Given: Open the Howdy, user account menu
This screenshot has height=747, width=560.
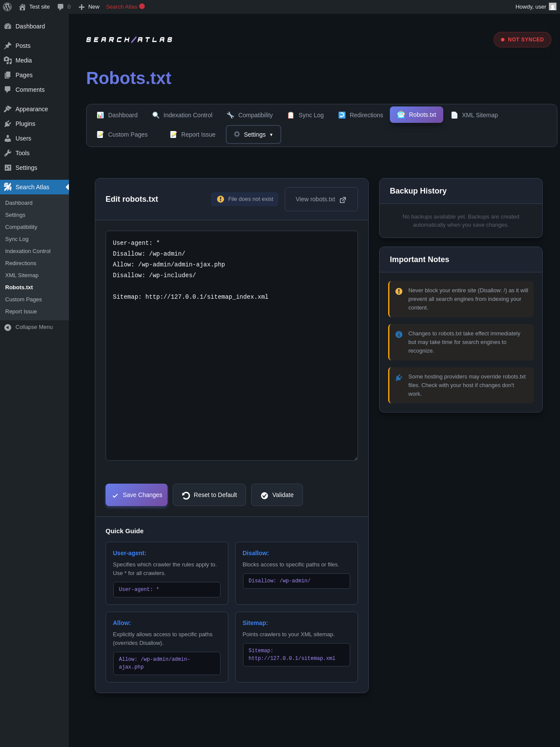Looking at the screenshot, I should coord(535,6).
